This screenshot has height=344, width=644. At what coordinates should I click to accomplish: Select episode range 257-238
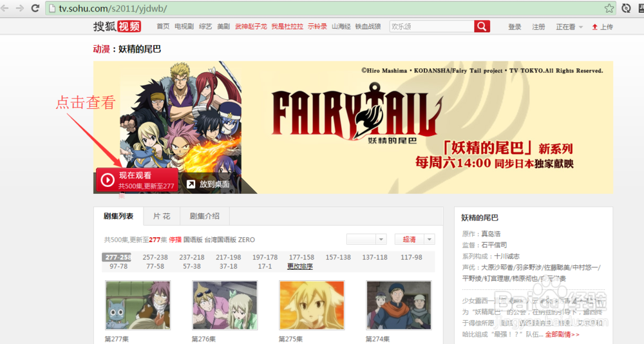point(155,257)
